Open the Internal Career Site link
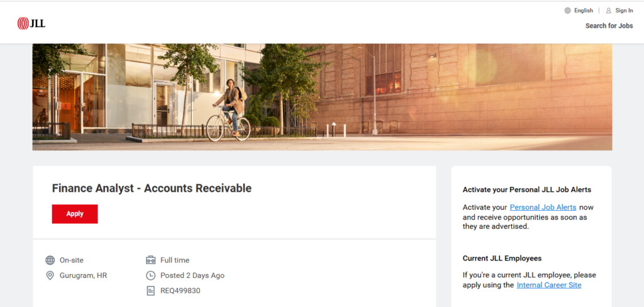 tap(549, 285)
